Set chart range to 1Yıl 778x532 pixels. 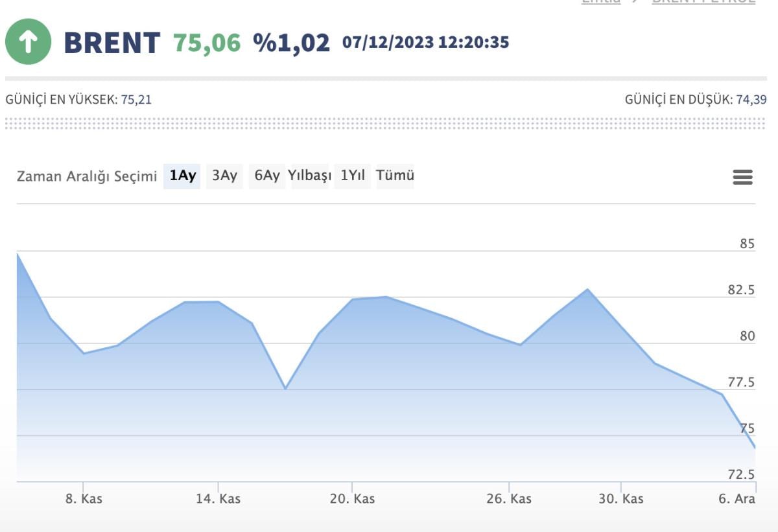coord(353,176)
